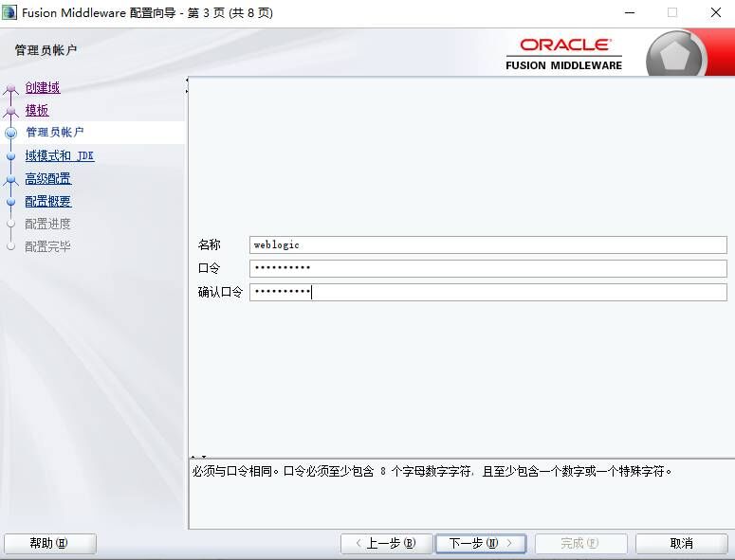Jump to the 高级配置 step link

point(47,178)
